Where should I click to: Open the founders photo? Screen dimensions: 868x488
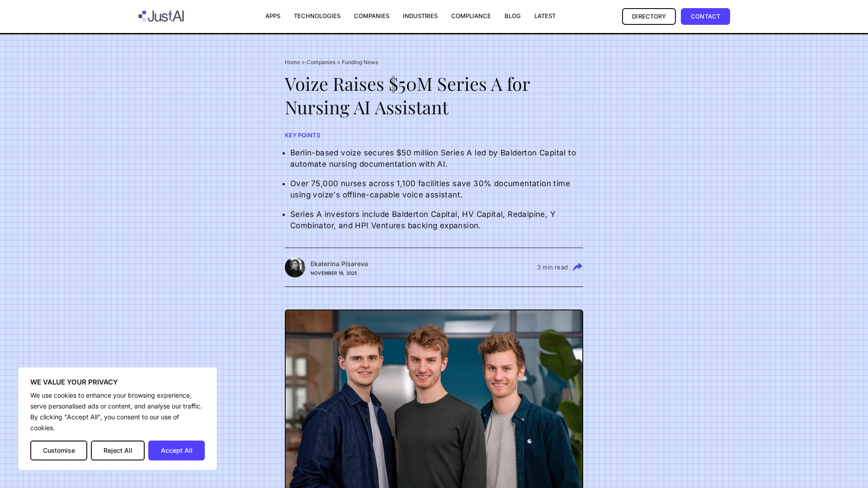click(434, 399)
